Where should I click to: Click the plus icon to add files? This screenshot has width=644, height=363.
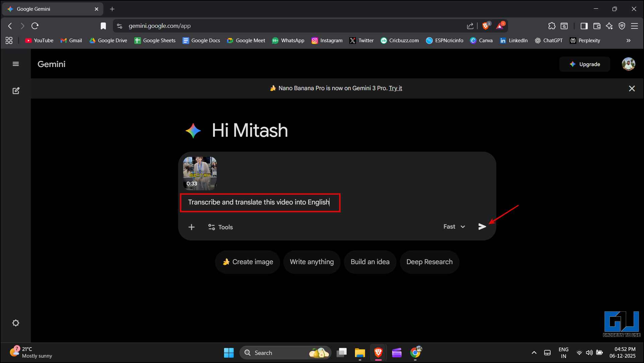pyautogui.click(x=191, y=227)
